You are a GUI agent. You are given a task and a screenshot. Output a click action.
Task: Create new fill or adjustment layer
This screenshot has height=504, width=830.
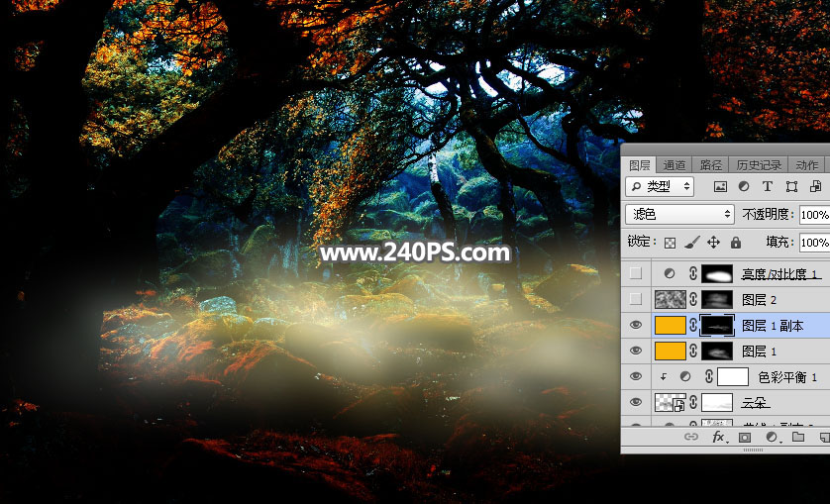(772, 438)
